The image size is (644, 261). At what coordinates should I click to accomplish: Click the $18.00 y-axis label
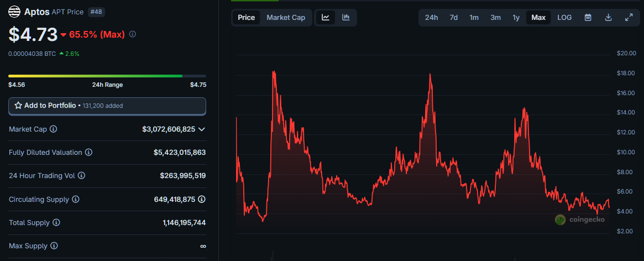tap(626, 73)
